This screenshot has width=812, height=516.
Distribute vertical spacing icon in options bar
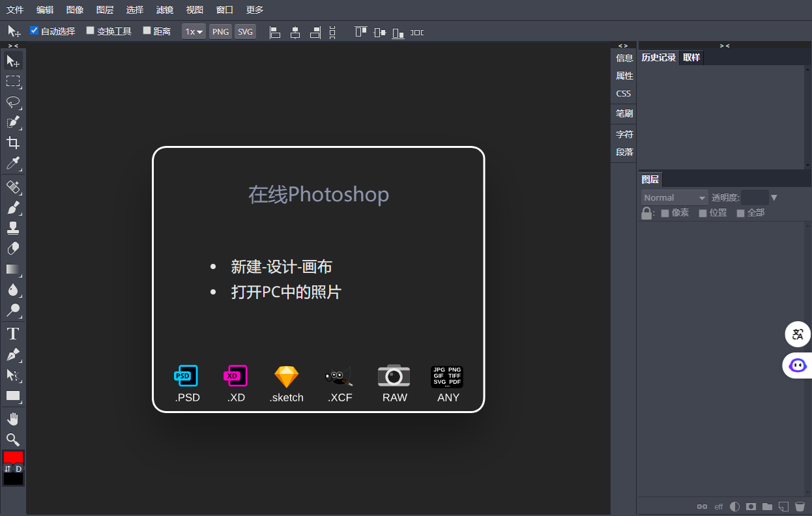coord(333,32)
